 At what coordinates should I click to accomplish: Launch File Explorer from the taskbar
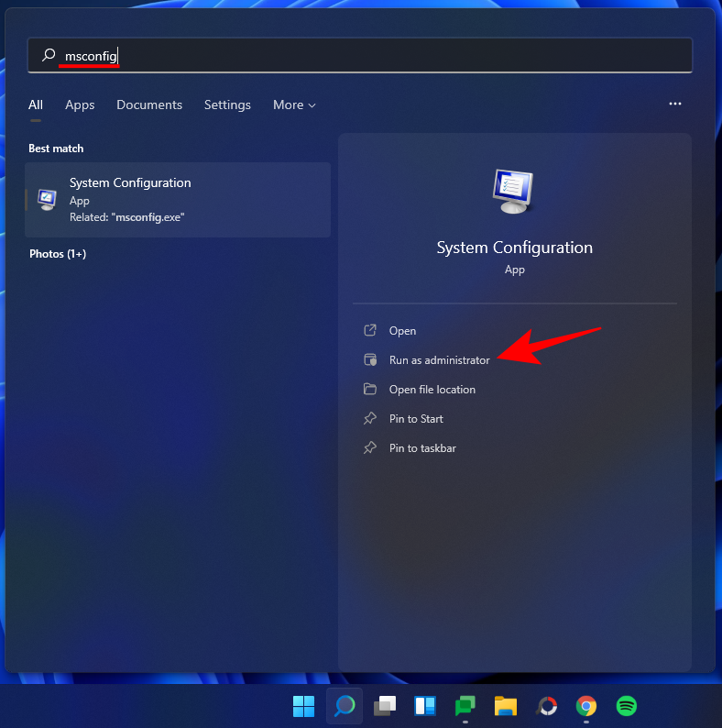point(506,706)
